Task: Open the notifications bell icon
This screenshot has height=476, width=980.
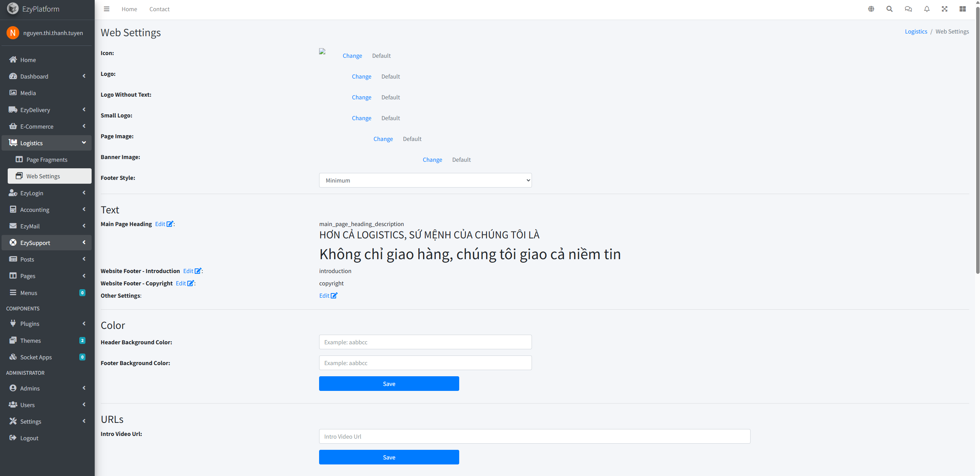Action: [927, 9]
